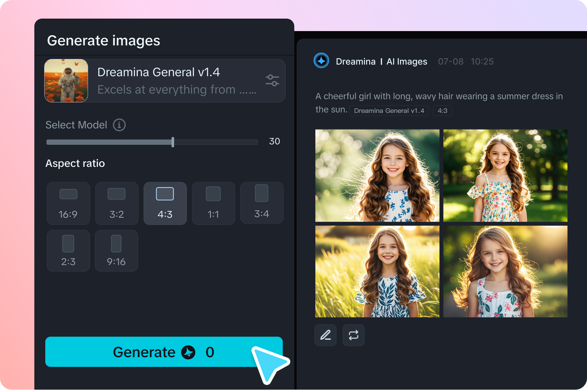Viewport: 587px width, 392px height.
Task: Click the slider handle set to 30
Action: [x=173, y=142]
